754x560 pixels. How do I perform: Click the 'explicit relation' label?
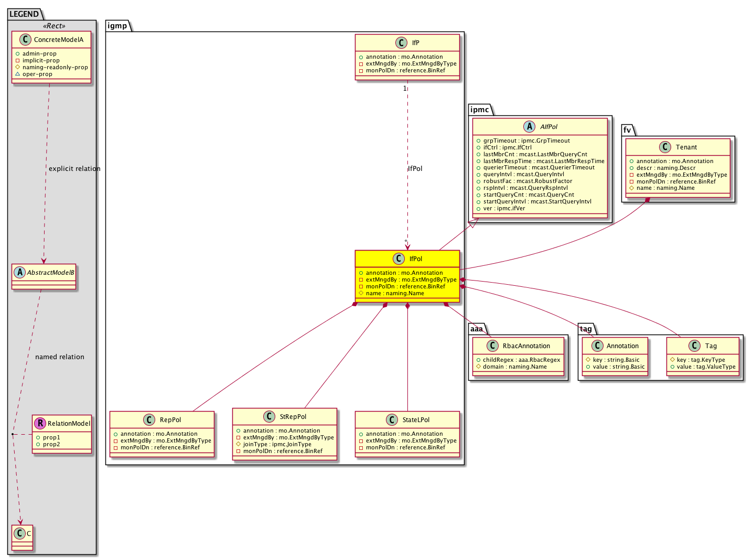(74, 169)
